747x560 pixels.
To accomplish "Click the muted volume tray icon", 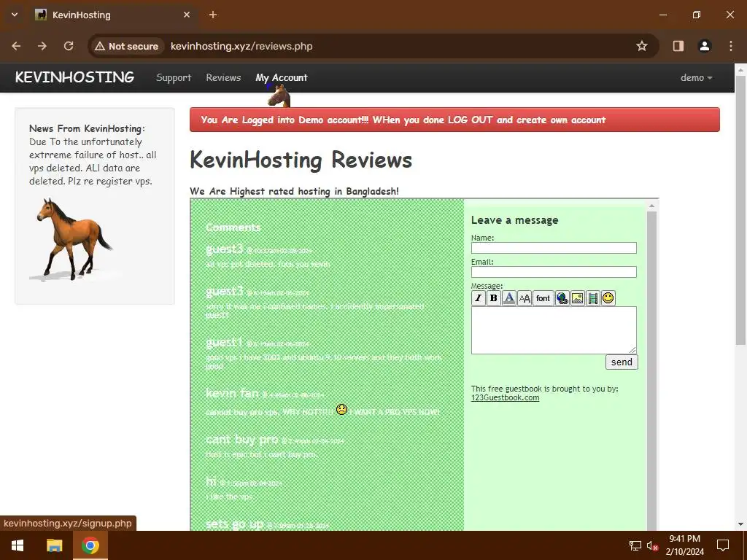I will tap(652, 545).
